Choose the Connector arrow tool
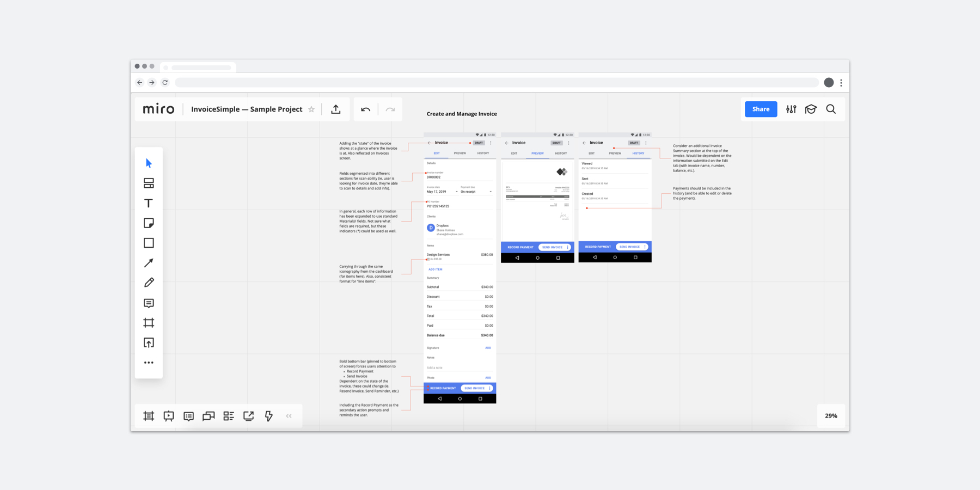The height and width of the screenshot is (490, 980). (x=148, y=262)
